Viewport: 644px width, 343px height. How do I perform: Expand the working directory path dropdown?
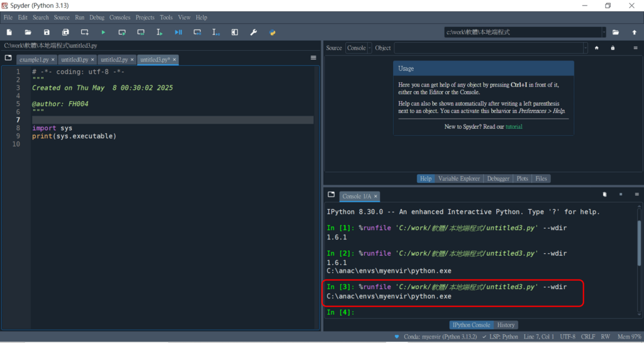(x=603, y=32)
